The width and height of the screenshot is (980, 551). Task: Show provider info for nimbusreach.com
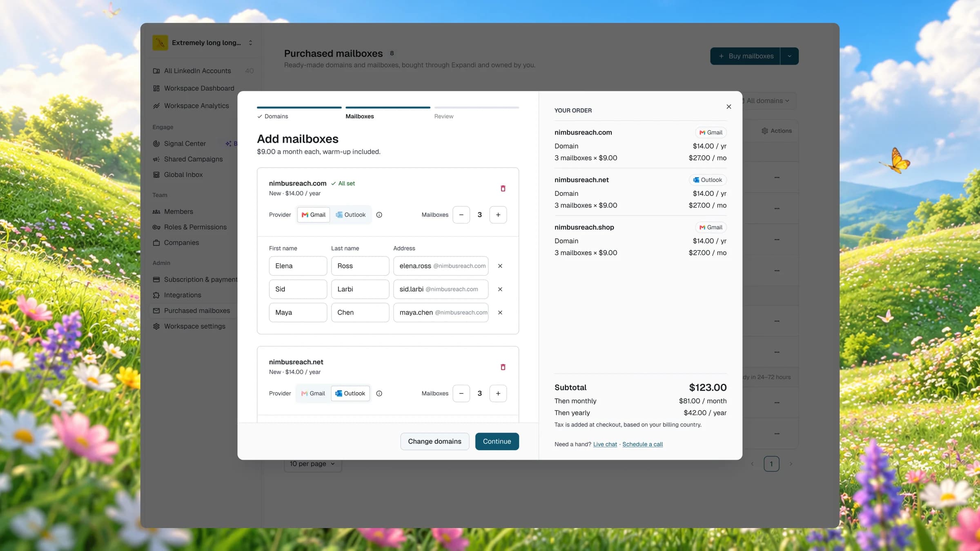(379, 215)
